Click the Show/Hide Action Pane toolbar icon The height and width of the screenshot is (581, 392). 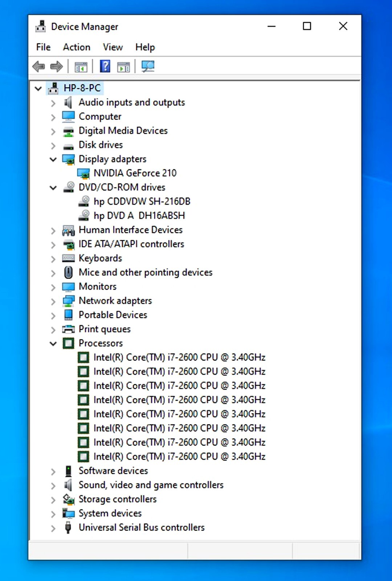tap(123, 67)
